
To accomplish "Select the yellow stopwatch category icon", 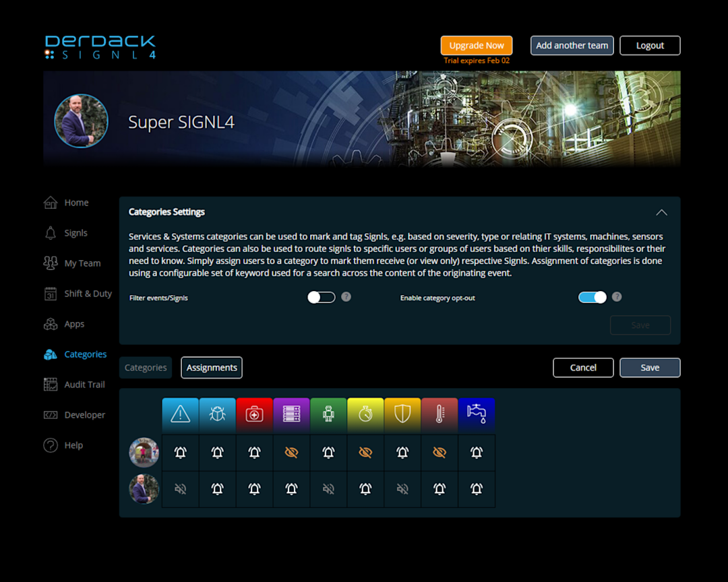I will (365, 413).
